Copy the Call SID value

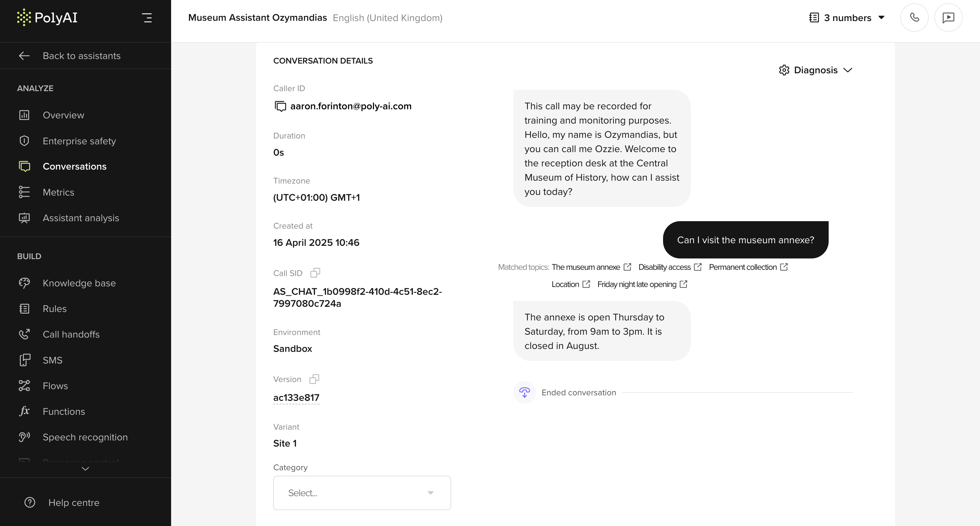click(315, 273)
